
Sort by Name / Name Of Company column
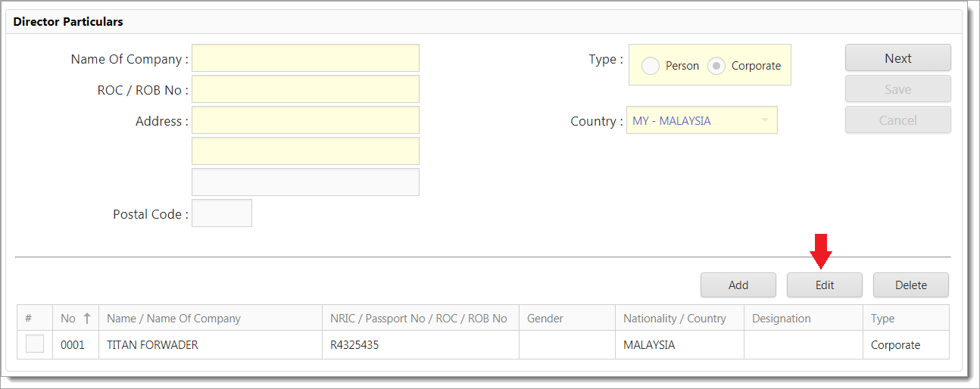(x=173, y=319)
